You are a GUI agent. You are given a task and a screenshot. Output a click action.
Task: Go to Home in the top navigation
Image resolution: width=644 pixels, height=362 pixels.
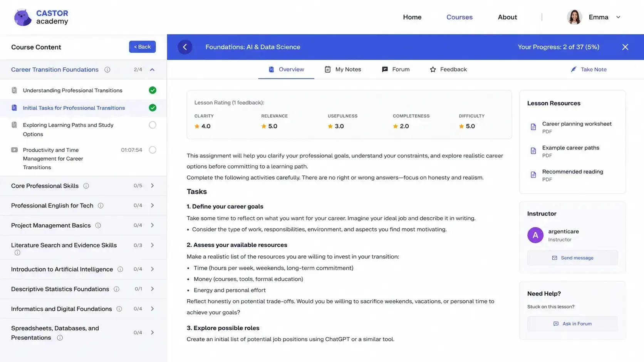pyautogui.click(x=412, y=17)
